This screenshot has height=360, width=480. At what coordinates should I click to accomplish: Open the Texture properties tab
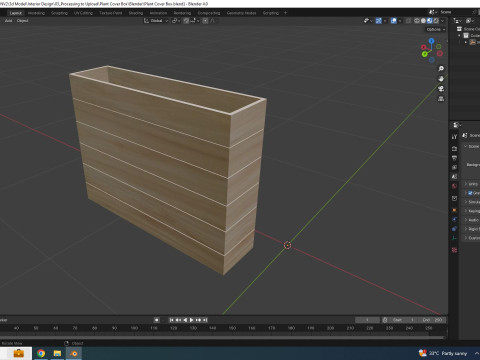(454, 250)
